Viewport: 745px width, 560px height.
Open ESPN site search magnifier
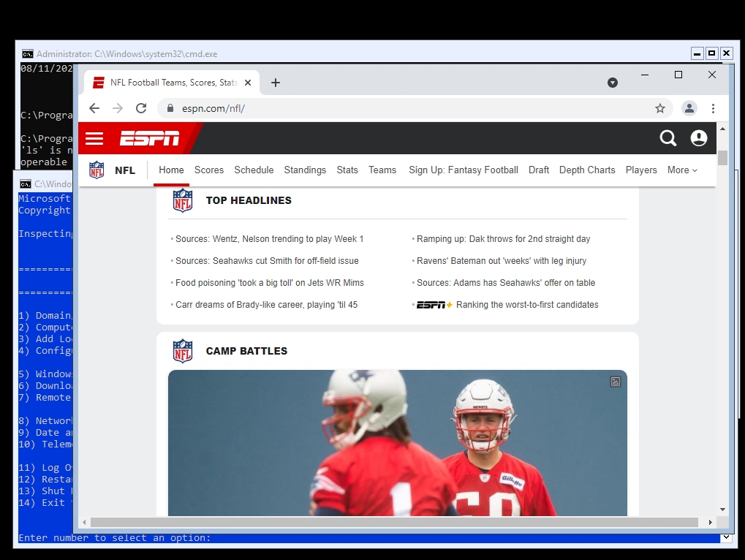tap(668, 138)
